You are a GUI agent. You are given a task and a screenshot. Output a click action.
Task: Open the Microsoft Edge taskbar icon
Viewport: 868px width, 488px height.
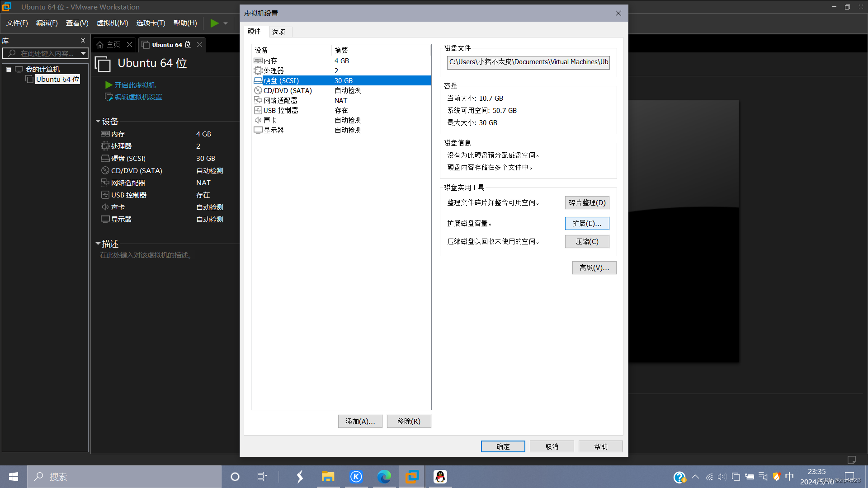pyautogui.click(x=384, y=477)
